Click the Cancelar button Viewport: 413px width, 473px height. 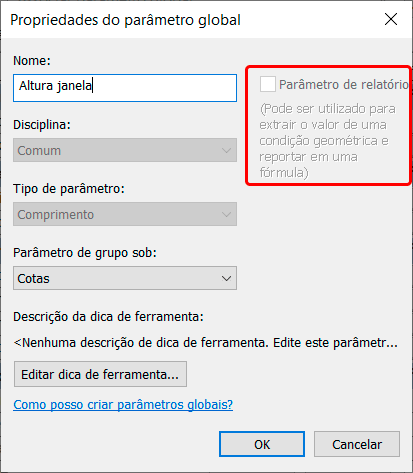pyautogui.click(x=357, y=444)
